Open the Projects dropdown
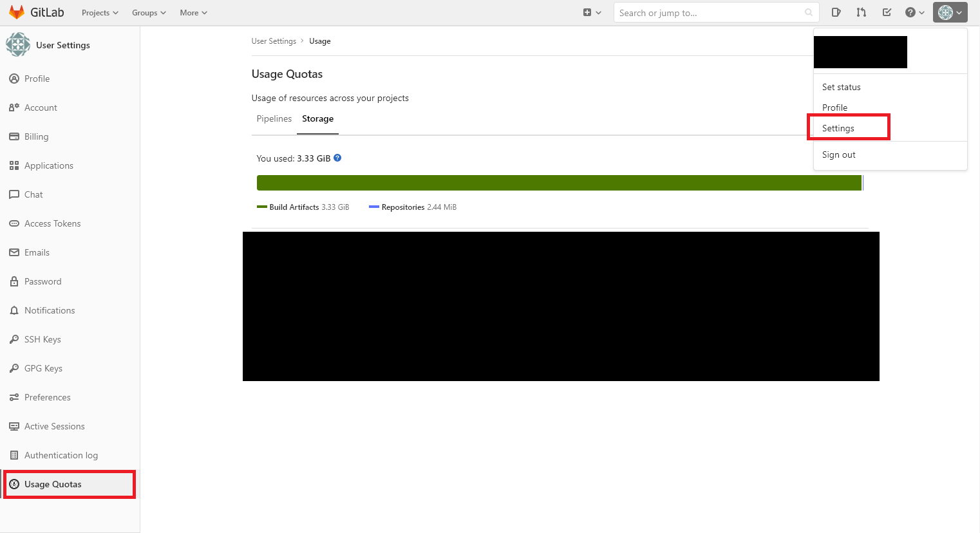 [x=99, y=12]
